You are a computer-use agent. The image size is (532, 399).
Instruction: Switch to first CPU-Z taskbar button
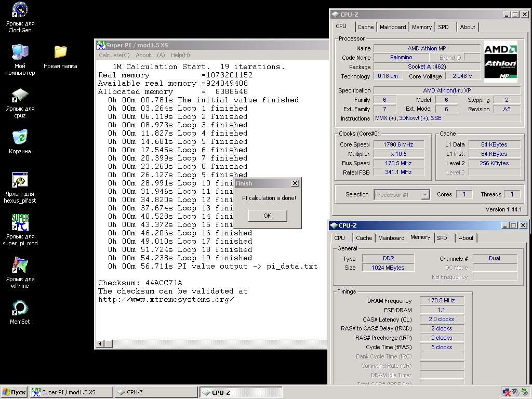(x=156, y=392)
